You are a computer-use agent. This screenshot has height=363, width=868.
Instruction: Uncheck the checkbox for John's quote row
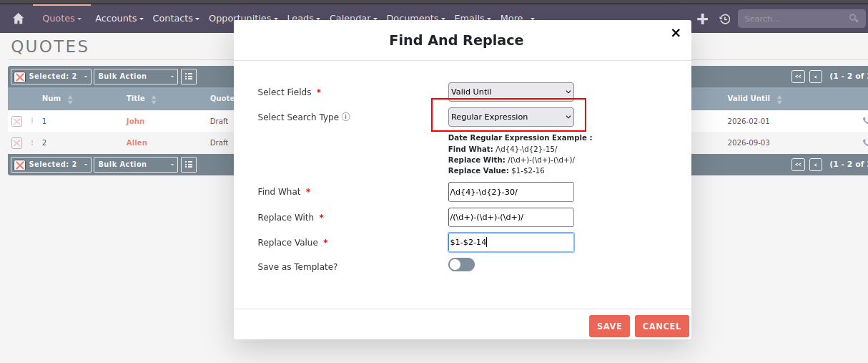coord(17,122)
